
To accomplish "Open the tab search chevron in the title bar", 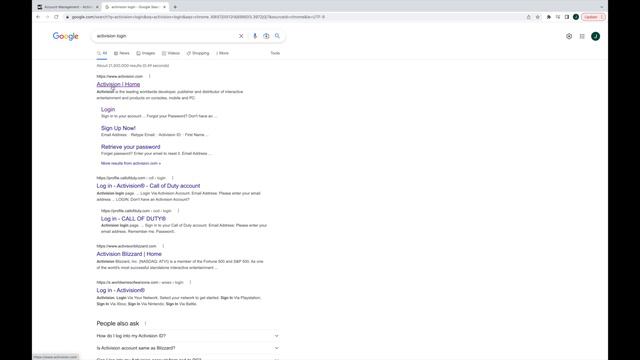I will coord(601,7).
